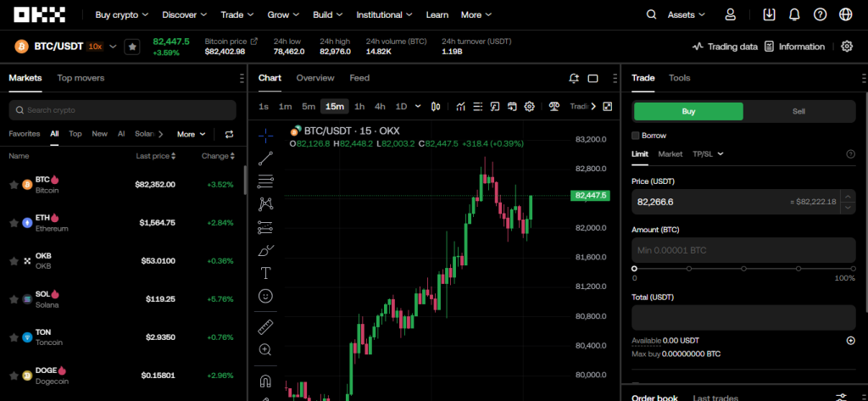Viewport: 868px width, 401px height.
Task: Open the chart indicators icon
Action: [x=460, y=106]
